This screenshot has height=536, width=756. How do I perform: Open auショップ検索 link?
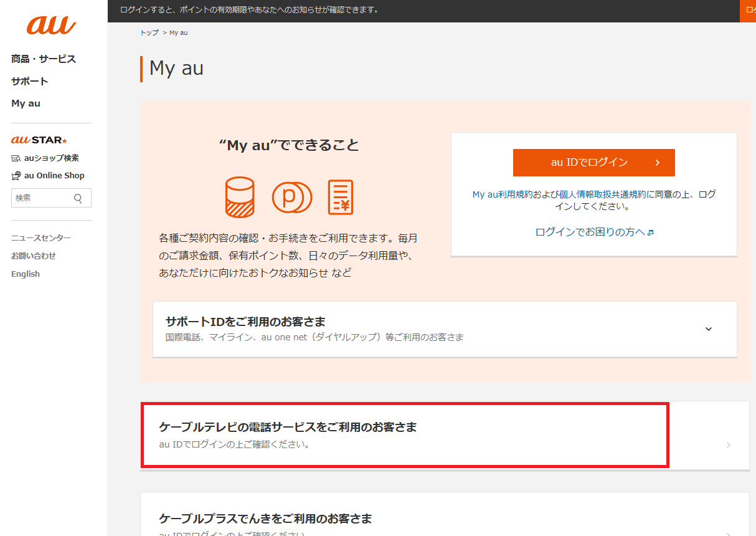(52, 158)
